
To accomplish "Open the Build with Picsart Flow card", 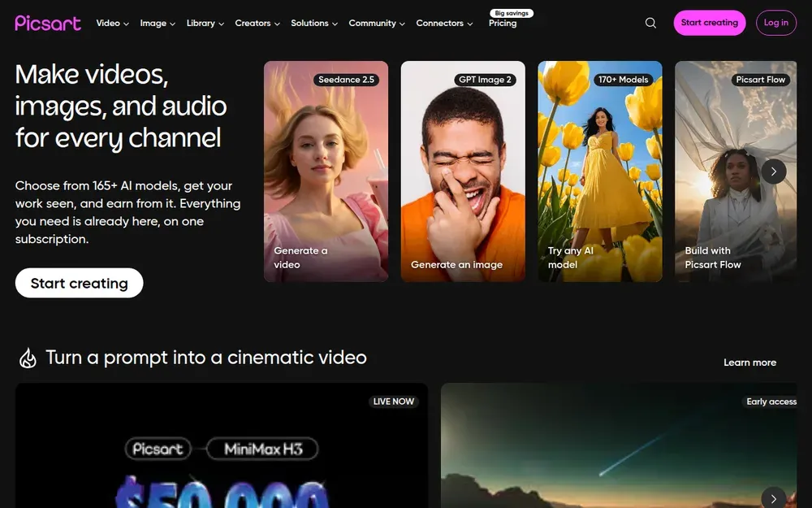I will click(x=736, y=172).
